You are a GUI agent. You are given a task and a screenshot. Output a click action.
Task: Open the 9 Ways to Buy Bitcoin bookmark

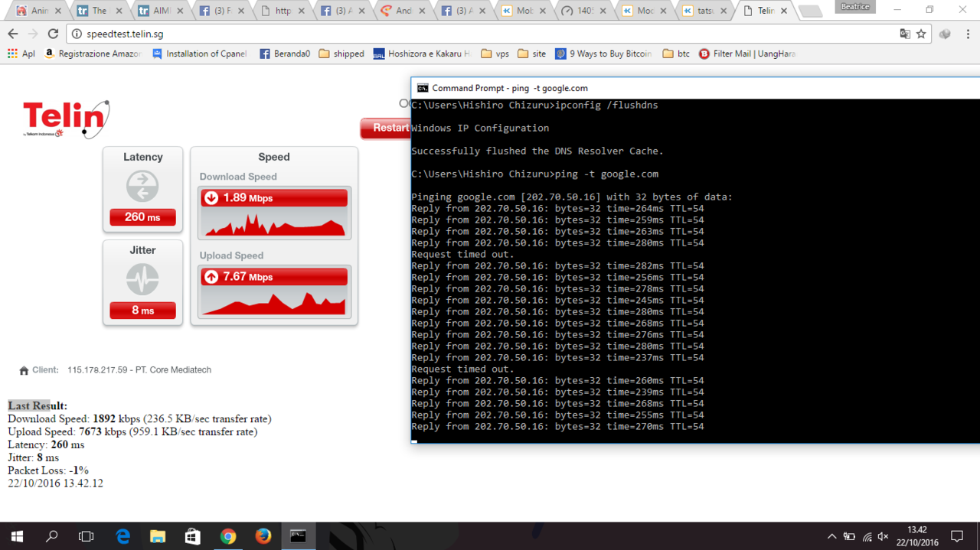(x=604, y=54)
